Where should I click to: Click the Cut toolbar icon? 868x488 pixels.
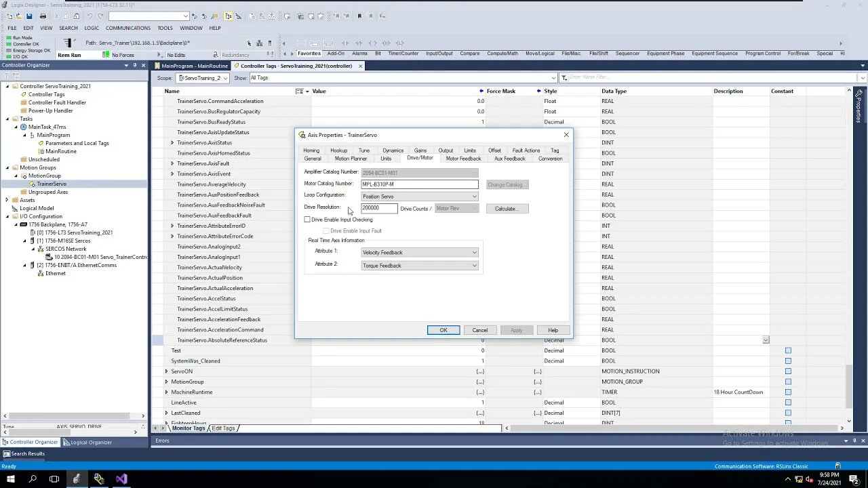[56, 16]
